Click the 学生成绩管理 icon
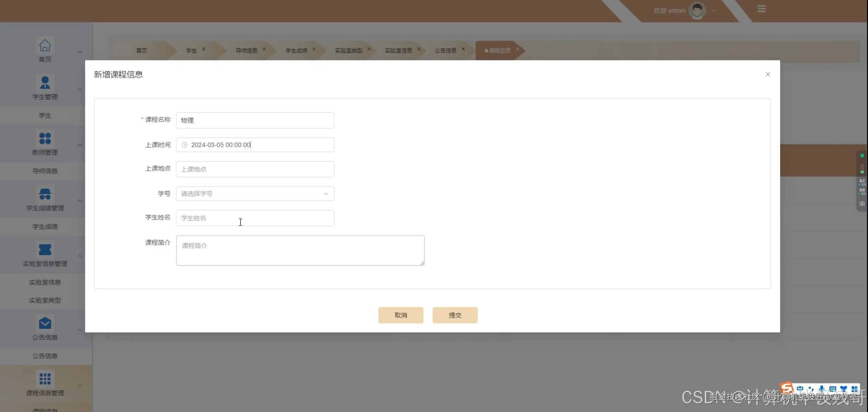 45,194
